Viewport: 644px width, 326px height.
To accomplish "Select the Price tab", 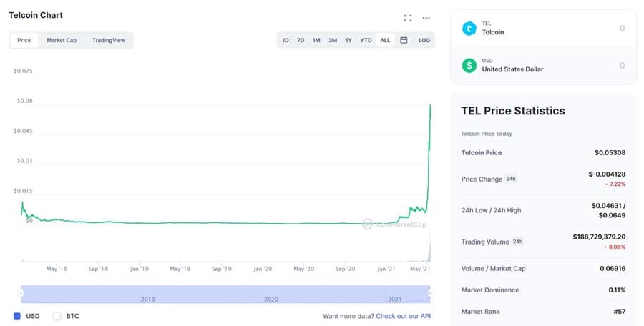I will pyautogui.click(x=24, y=40).
